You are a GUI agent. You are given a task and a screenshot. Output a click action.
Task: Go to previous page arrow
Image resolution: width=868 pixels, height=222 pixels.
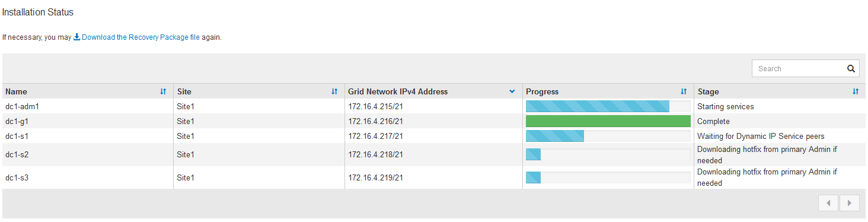click(x=828, y=203)
